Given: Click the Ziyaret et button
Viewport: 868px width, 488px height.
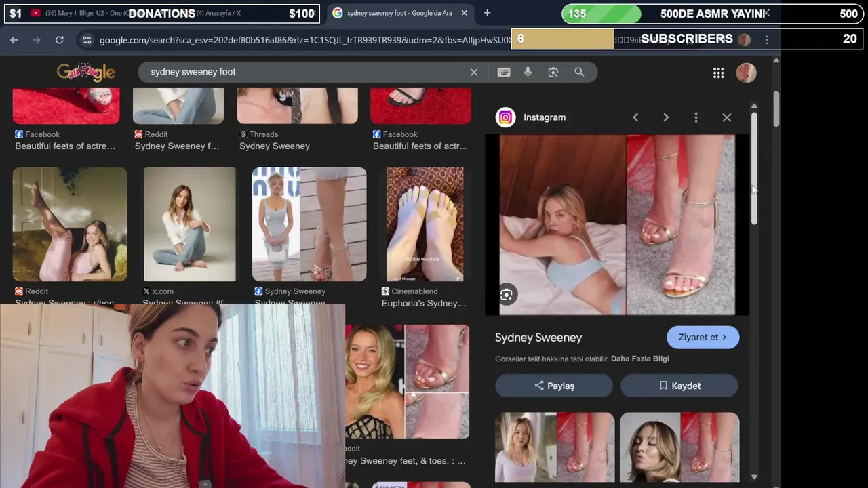Looking at the screenshot, I should coord(703,338).
